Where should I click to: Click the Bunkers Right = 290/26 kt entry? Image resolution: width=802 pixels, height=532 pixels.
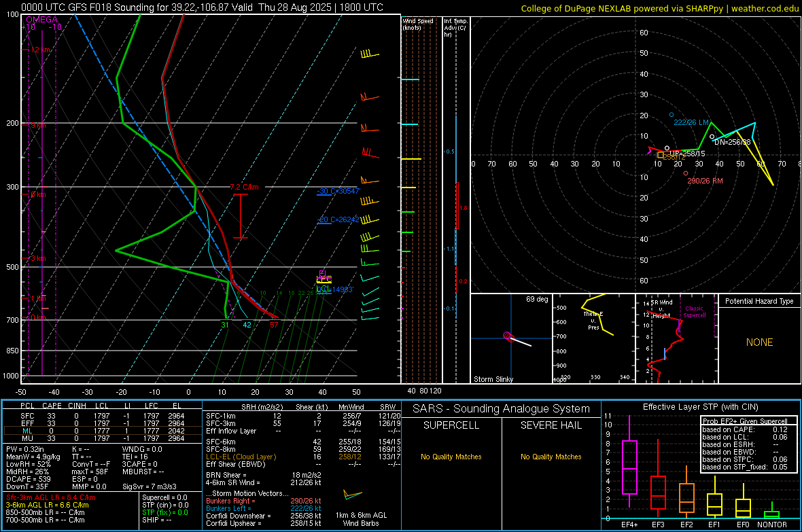[x=264, y=501]
